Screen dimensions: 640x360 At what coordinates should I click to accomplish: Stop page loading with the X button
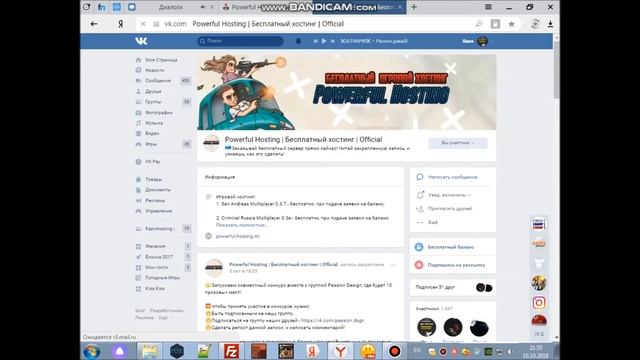click(143, 24)
